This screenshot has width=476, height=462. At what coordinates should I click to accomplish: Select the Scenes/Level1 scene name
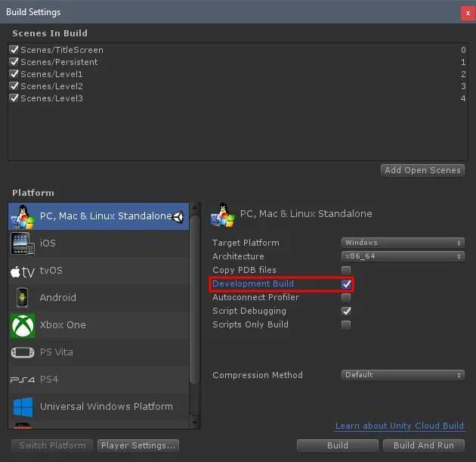[x=51, y=74]
